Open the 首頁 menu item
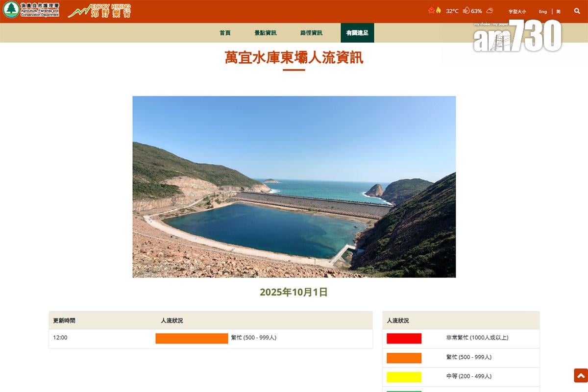This screenshot has width=588, height=392. [225, 33]
